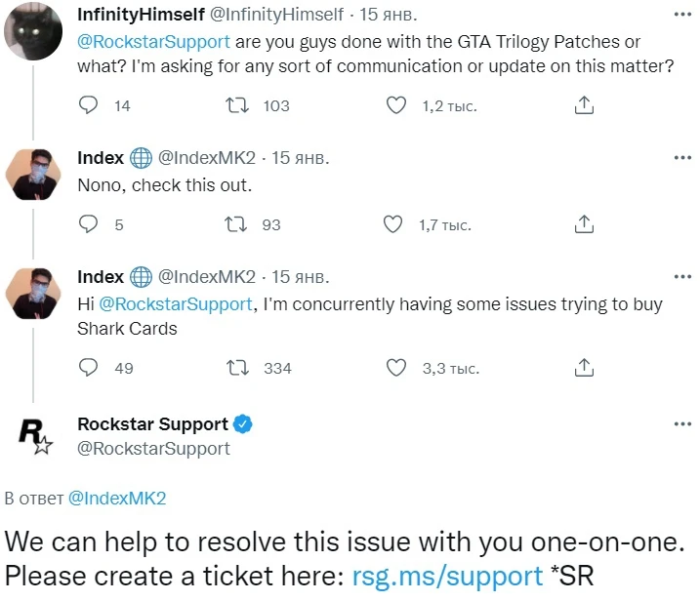
Task: Reply to the Shark Cards tweet
Action: click(x=88, y=368)
